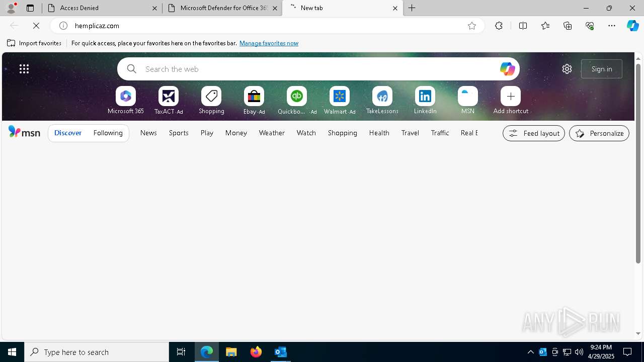
Task: Open the tab actions menu icon
Action: pyautogui.click(x=30, y=8)
